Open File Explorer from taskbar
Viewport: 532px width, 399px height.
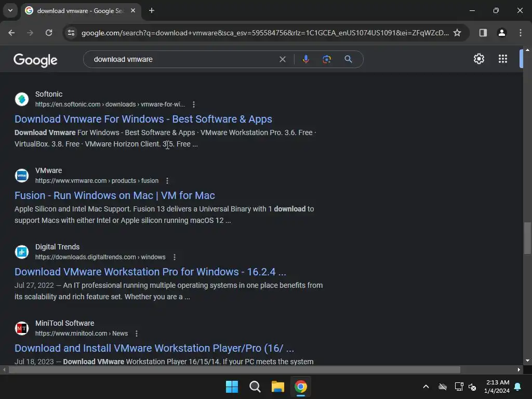(x=278, y=387)
